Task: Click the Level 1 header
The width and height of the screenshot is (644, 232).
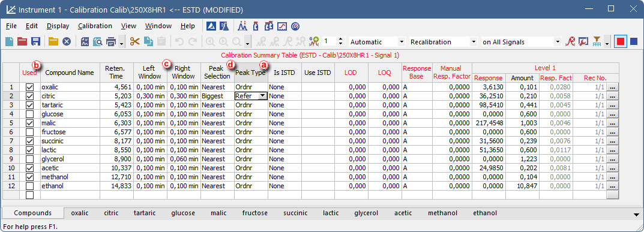Action: point(546,68)
